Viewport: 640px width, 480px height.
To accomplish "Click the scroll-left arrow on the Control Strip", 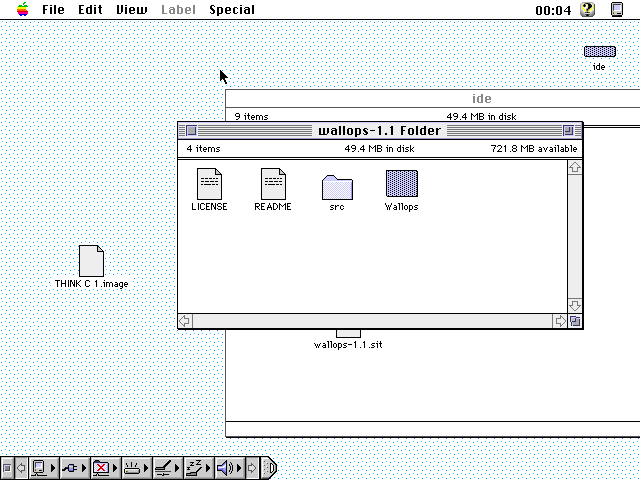I will [x=21, y=468].
